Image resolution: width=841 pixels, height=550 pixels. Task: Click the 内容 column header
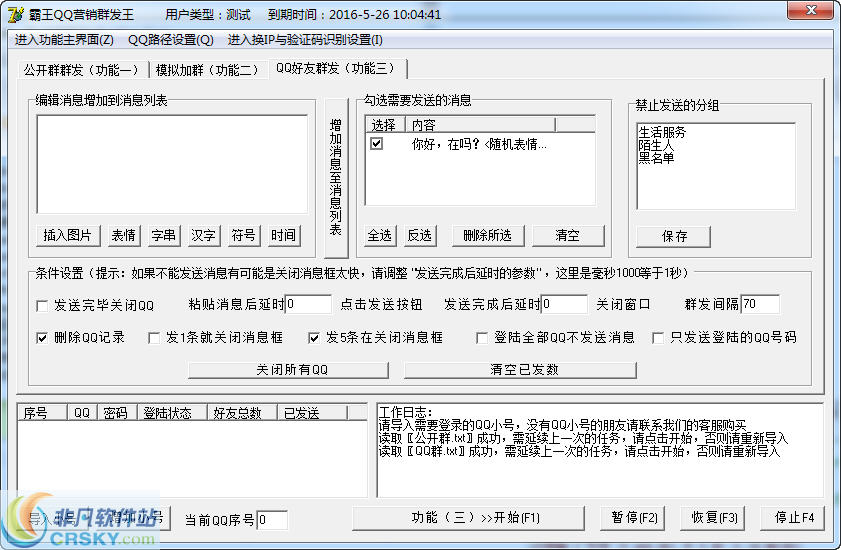click(x=480, y=125)
